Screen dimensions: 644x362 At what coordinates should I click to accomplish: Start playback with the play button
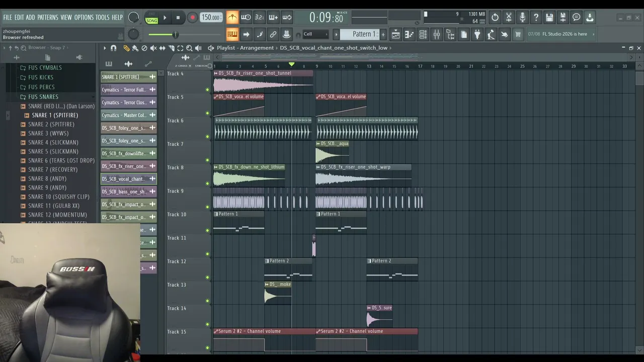(165, 18)
